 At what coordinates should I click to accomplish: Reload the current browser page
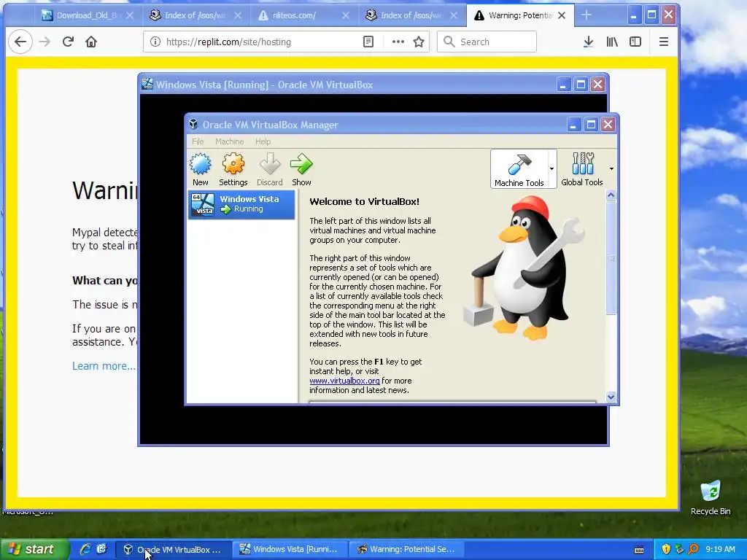pos(68,42)
